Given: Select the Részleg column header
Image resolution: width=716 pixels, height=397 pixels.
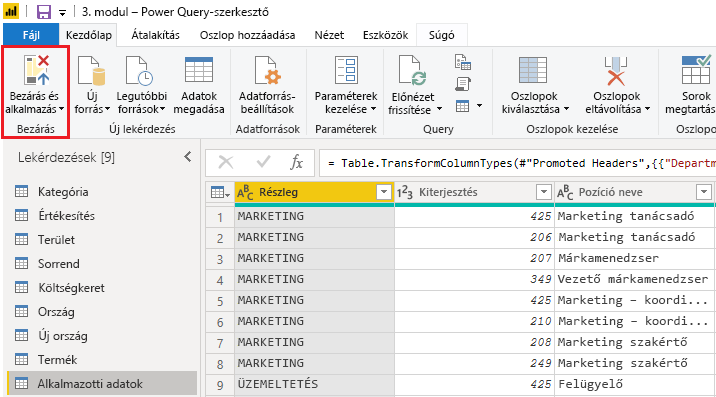Looking at the screenshot, I should click(x=314, y=192).
